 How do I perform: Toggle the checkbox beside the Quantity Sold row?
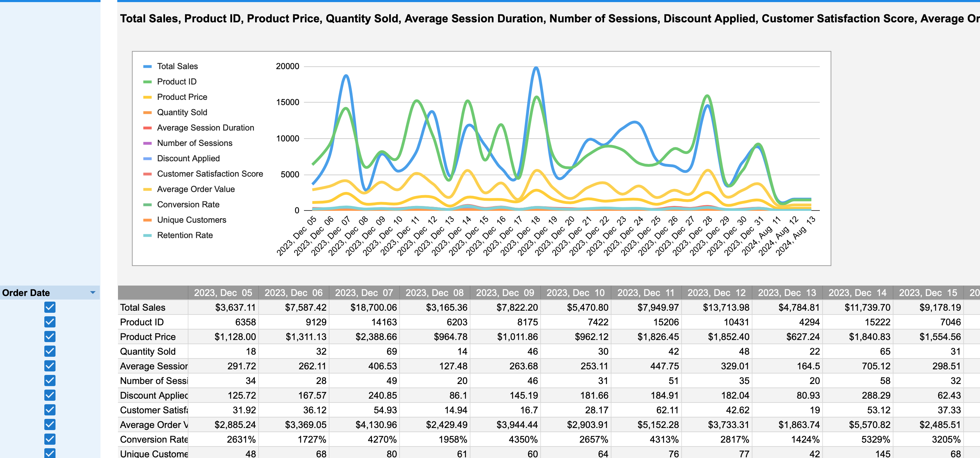click(x=50, y=351)
